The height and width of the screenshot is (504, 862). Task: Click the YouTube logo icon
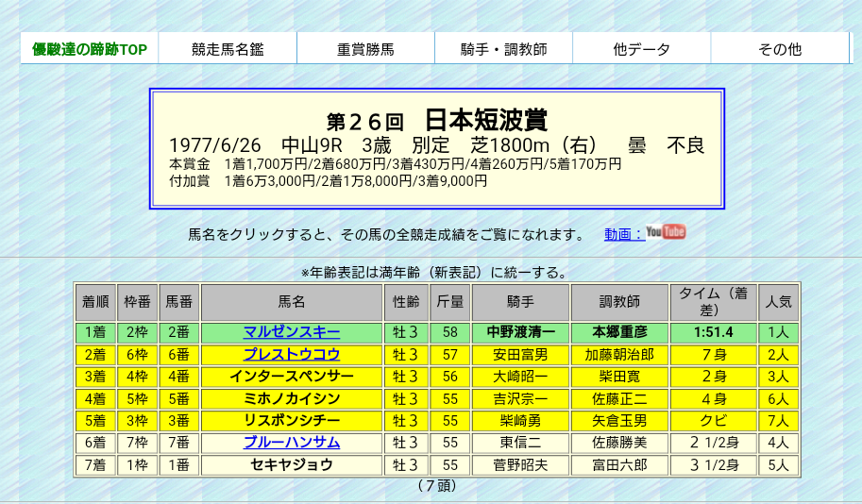(666, 232)
